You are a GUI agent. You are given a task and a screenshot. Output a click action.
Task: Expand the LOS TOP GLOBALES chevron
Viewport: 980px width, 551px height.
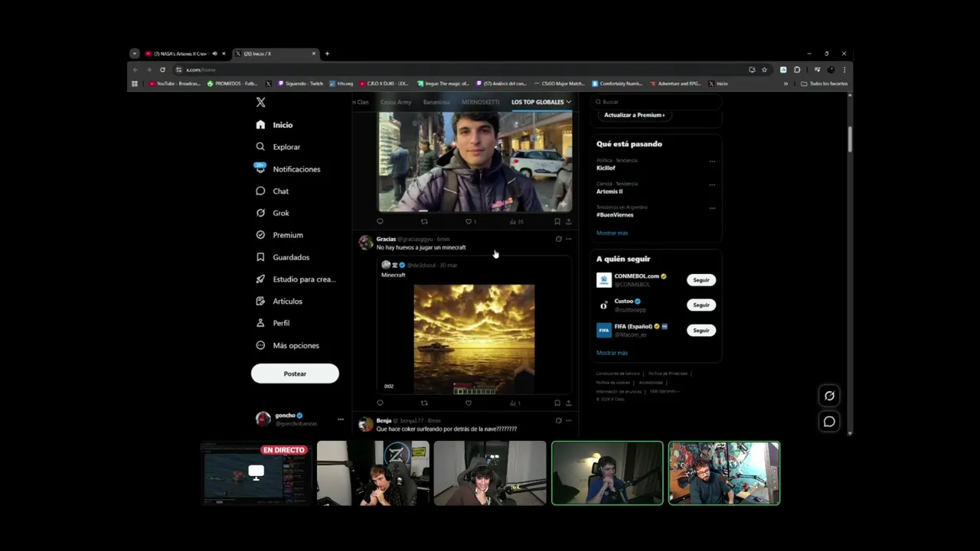(568, 102)
